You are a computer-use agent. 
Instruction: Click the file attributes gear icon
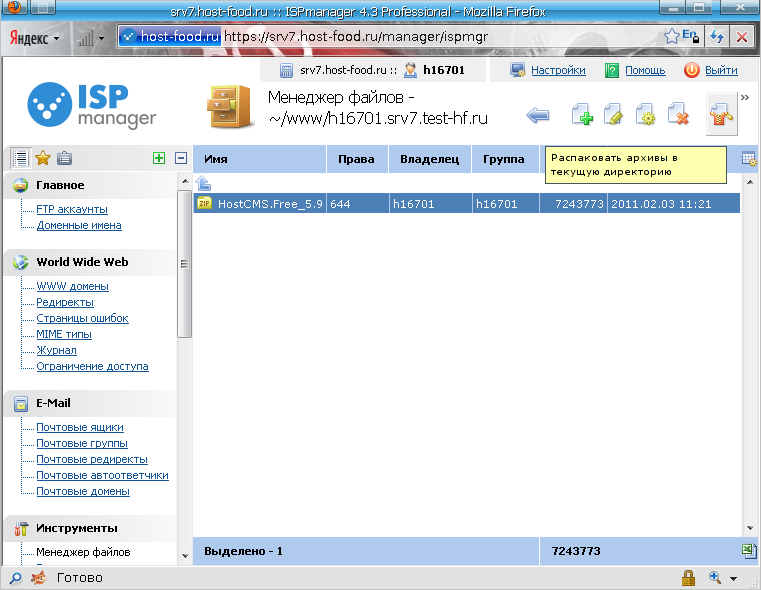646,115
